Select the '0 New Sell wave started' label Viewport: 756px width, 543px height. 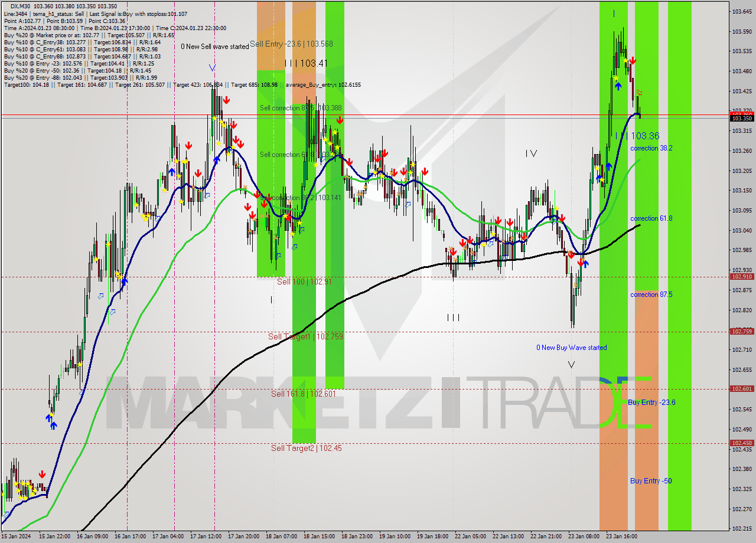pyautogui.click(x=215, y=46)
